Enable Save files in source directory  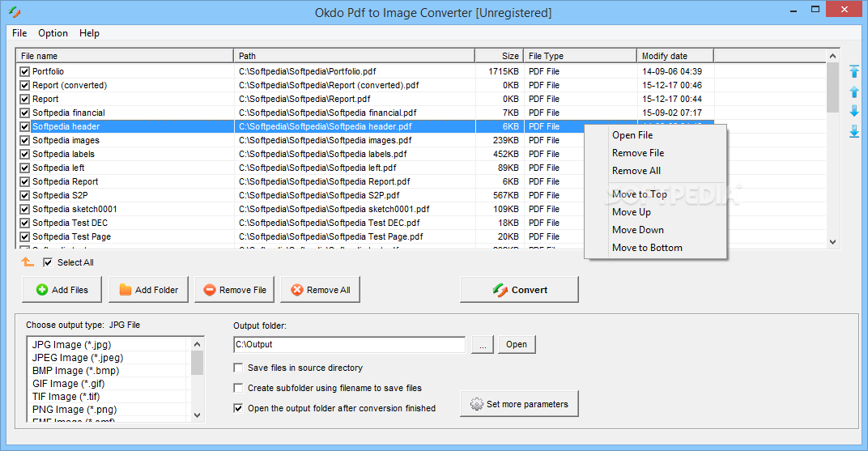click(x=238, y=368)
